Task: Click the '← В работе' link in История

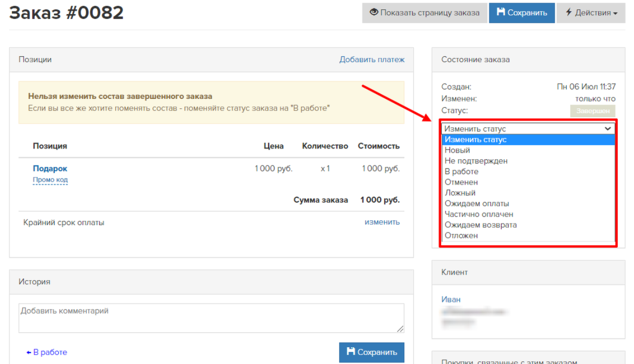Action: (46, 352)
